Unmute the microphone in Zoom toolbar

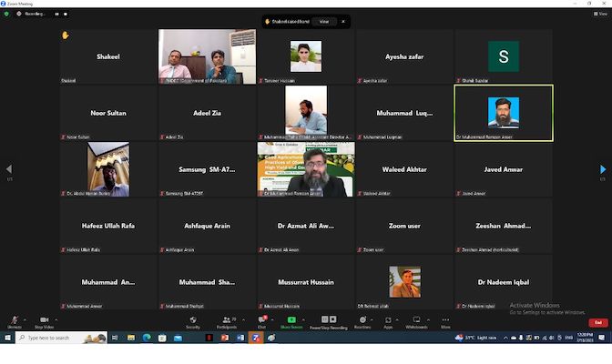point(14,320)
